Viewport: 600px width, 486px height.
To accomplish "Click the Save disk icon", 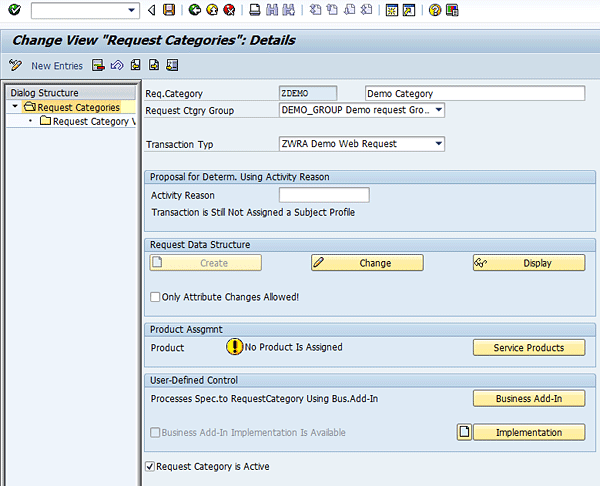I will 168,10.
